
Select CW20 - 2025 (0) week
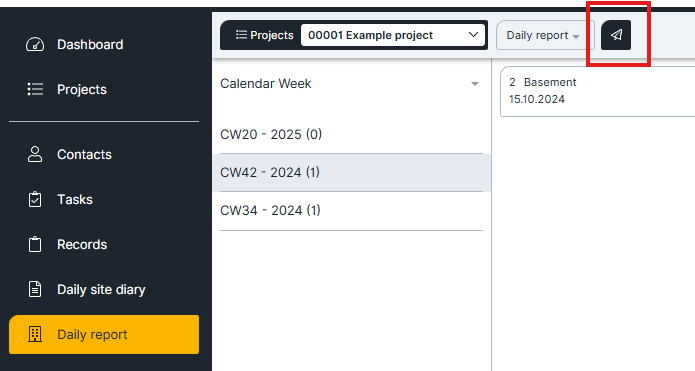point(351,134)
